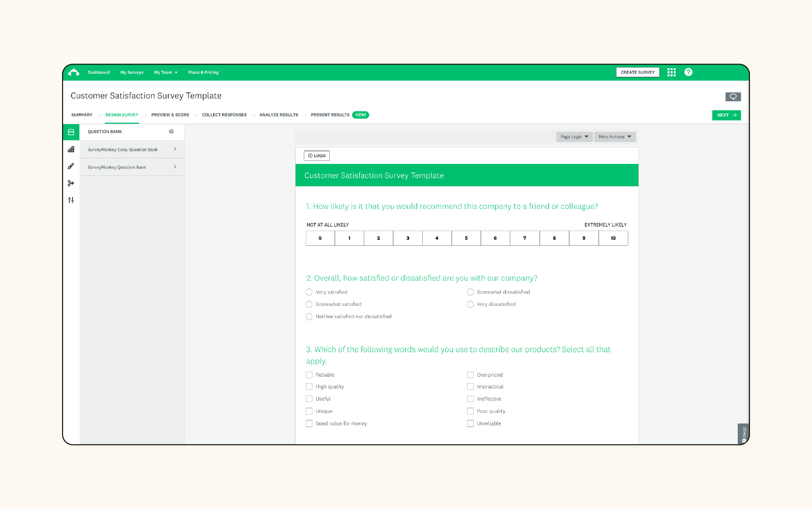Click the SurveyMonkey logo icon

pyautogui.click(x=74, y=72)
